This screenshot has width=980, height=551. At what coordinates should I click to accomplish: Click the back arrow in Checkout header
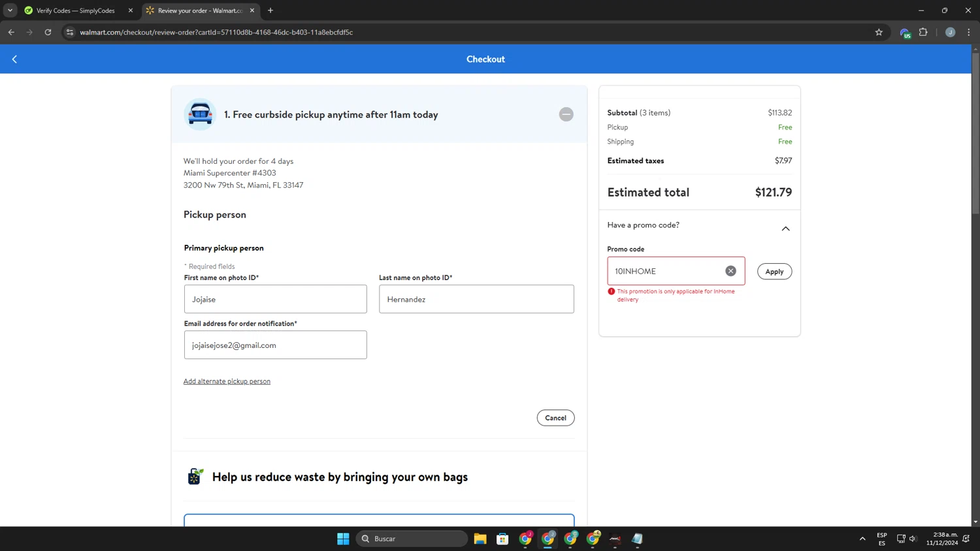(x=14, y=59)
